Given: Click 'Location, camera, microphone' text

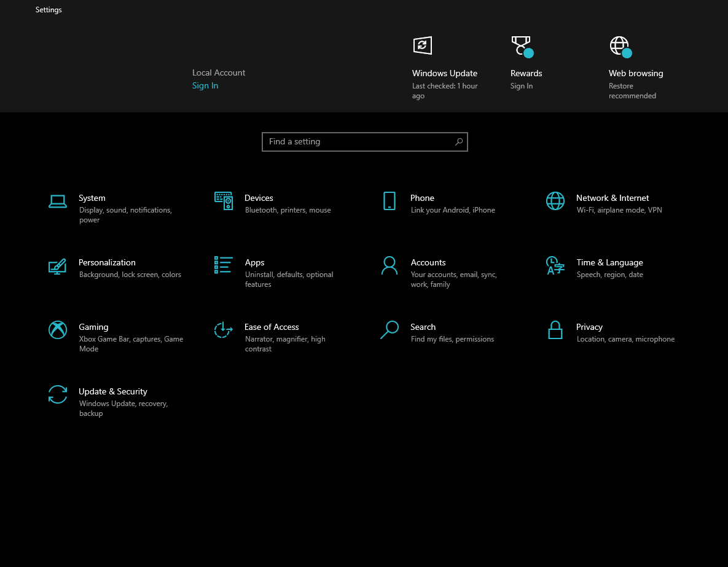Looking at the screenshot, I should 625,339.
